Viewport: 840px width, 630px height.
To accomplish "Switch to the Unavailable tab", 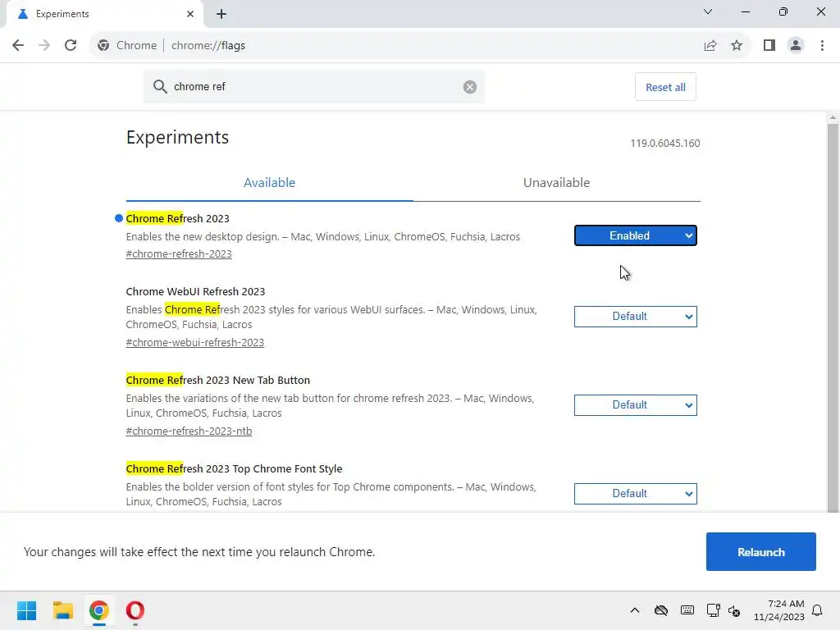I will pos(557,183).
